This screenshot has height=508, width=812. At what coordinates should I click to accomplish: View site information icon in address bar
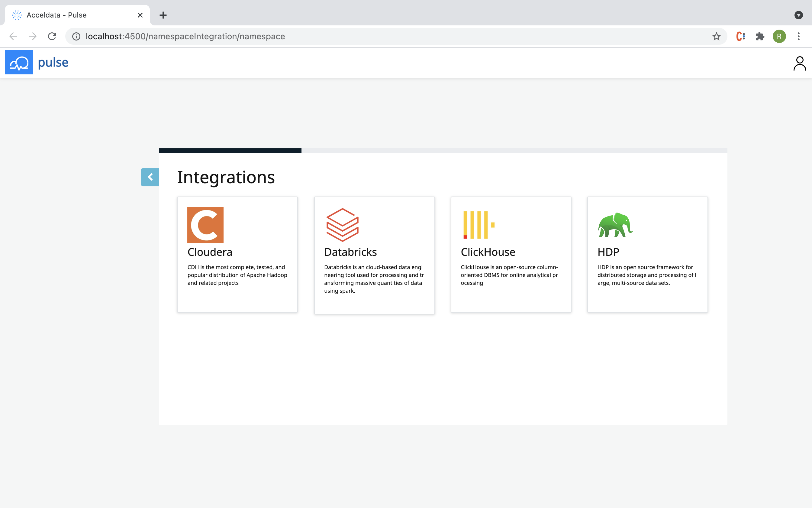[x=76, y=36]
